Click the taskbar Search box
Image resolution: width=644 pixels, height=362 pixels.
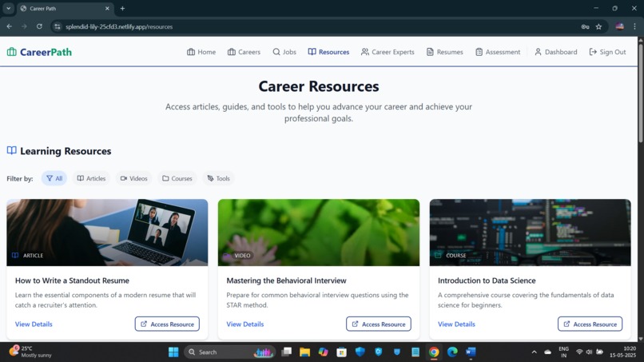pyautogui.click(x=230, y=352)
